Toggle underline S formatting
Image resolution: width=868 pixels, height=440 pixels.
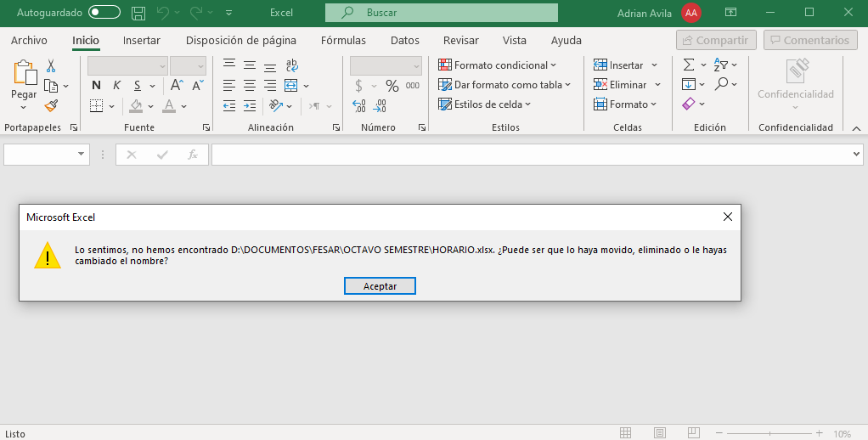(x=138, y=86)
